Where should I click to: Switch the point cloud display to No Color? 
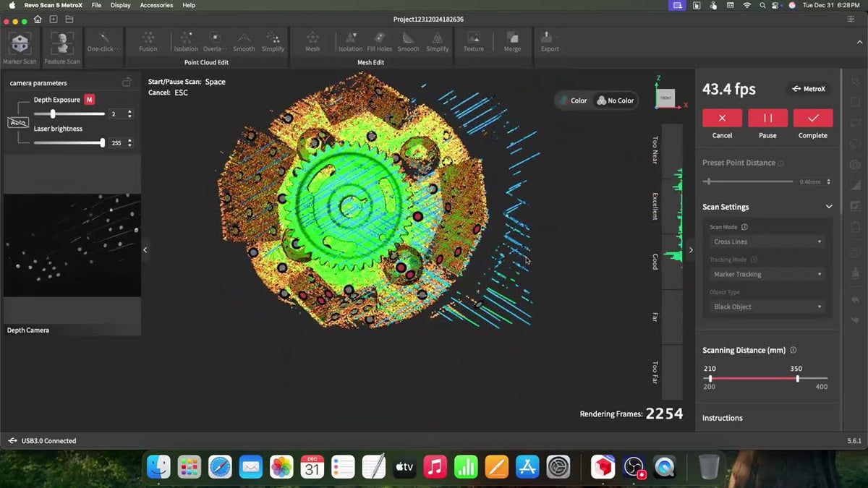[615, 100]
